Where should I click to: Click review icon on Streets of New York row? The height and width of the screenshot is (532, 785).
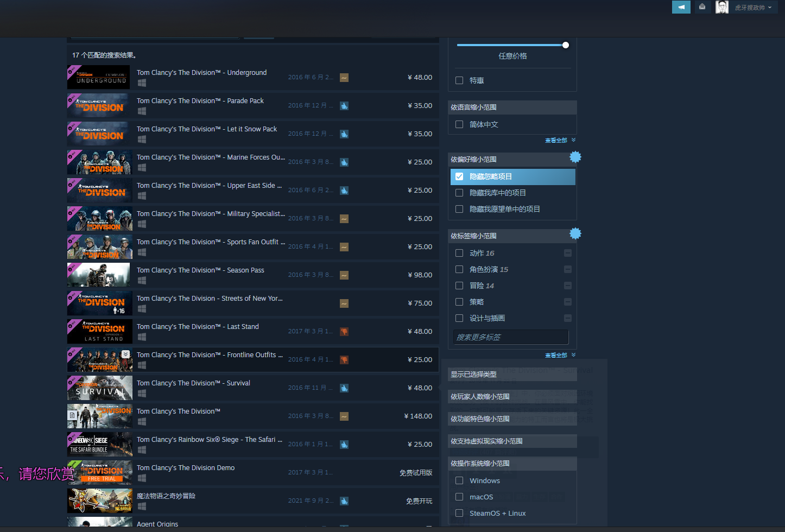[344, 303]
